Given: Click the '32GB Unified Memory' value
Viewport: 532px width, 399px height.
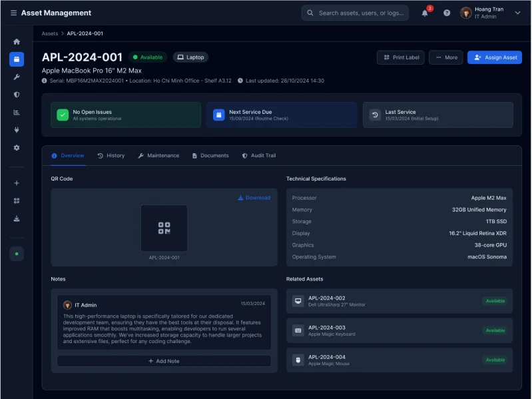Looking at the screenshot, I should [x=479, y=210].
